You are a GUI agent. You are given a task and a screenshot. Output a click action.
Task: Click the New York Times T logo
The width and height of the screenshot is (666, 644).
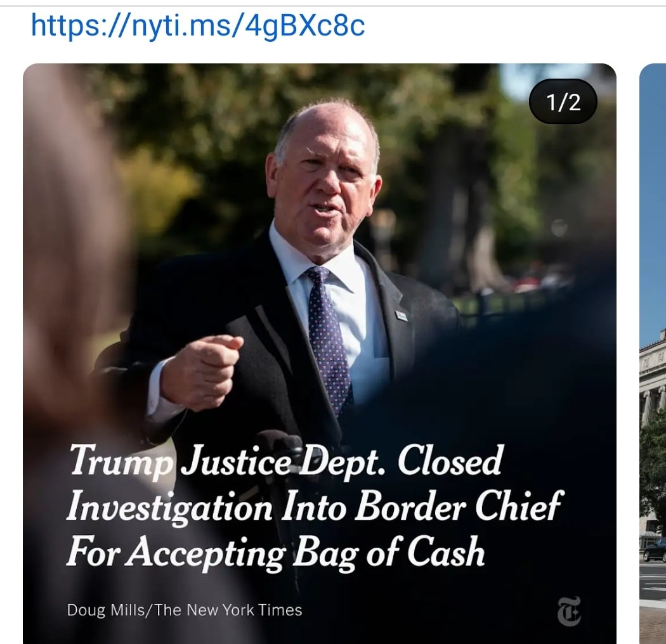(569, 611)
